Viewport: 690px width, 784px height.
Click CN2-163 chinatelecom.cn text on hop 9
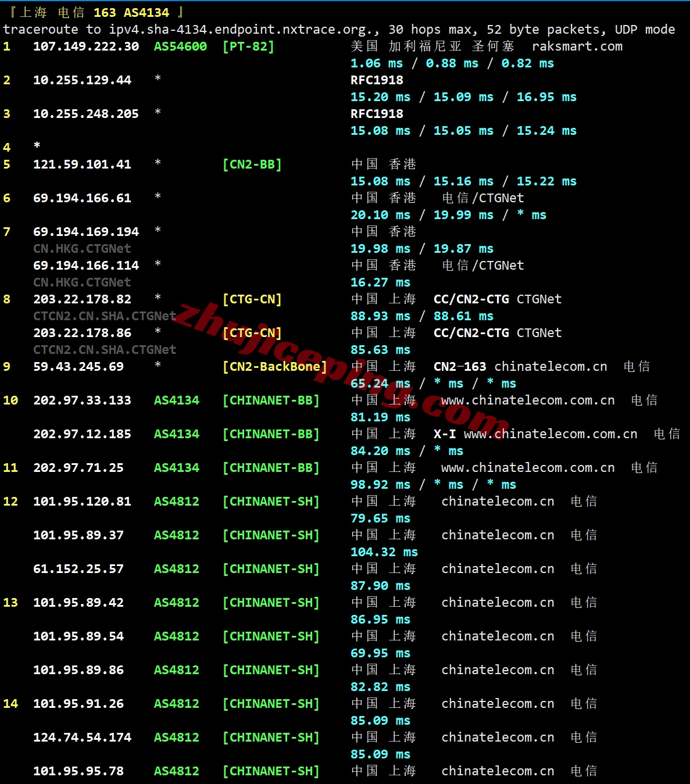[x=520, y=367]
